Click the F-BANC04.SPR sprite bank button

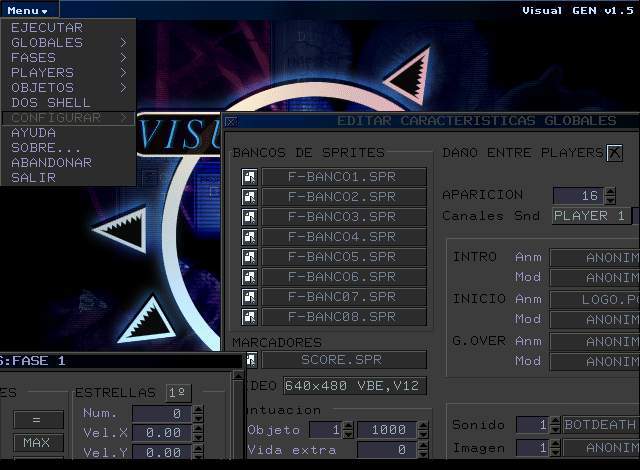coord(343,237)
